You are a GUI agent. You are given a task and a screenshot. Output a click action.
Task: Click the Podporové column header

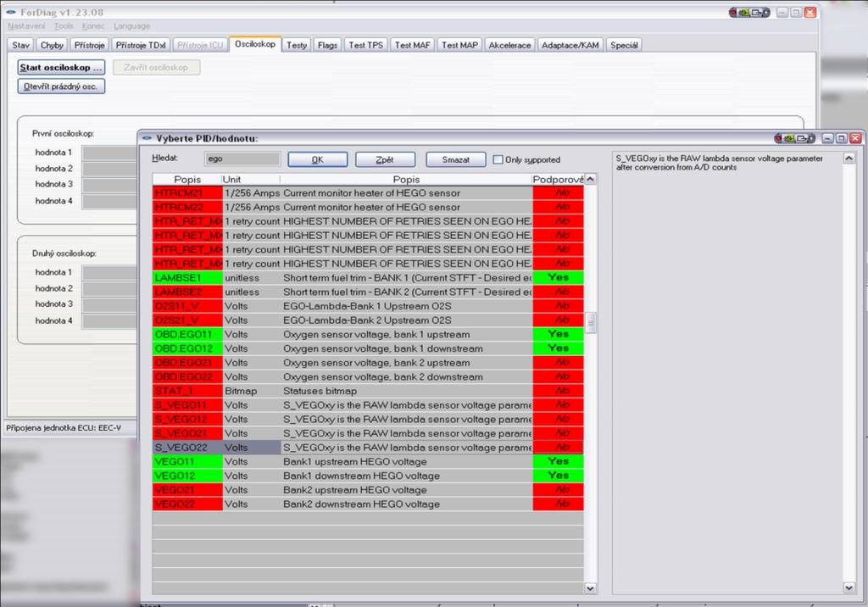558,180
